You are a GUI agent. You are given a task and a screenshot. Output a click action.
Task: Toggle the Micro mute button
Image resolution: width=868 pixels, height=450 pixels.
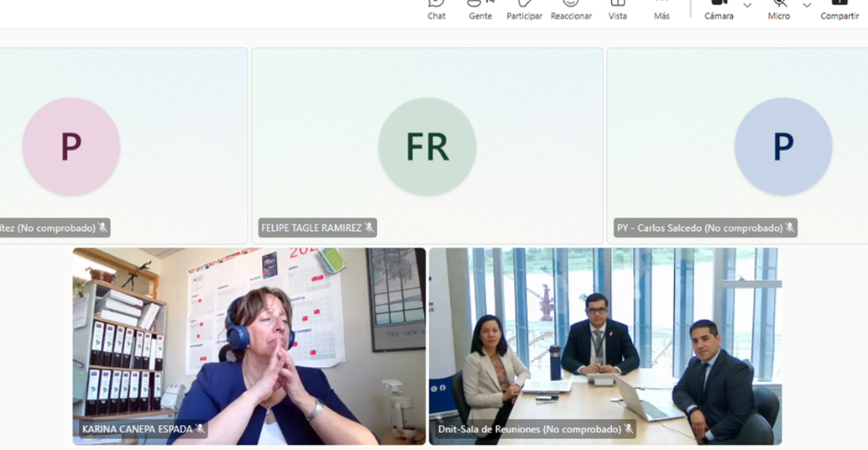pos(778,9)
